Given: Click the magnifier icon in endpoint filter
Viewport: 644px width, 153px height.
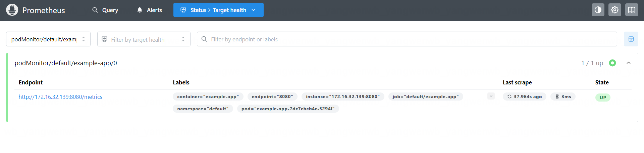Looking at the screenshot, I should 204,39.
